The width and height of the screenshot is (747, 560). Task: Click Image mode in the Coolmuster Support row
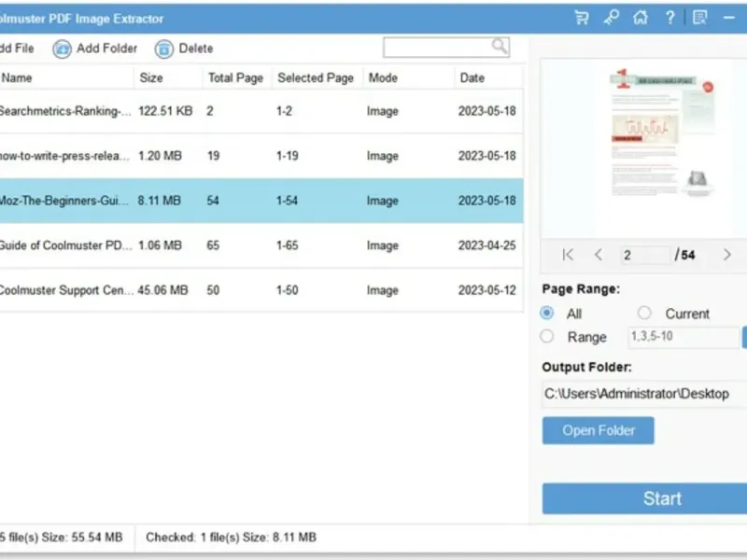(x=383, y=290)
